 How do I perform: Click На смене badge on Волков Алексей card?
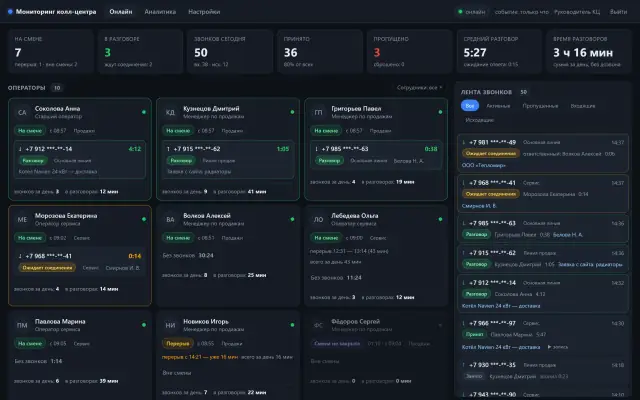pyautogui.click(x=178, y=238)
